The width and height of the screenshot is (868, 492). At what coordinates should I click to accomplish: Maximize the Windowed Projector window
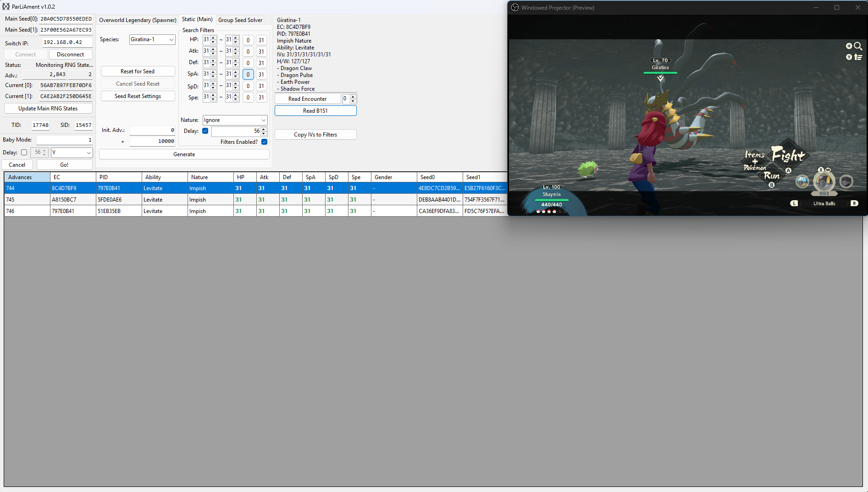click(x=837, y=7)
